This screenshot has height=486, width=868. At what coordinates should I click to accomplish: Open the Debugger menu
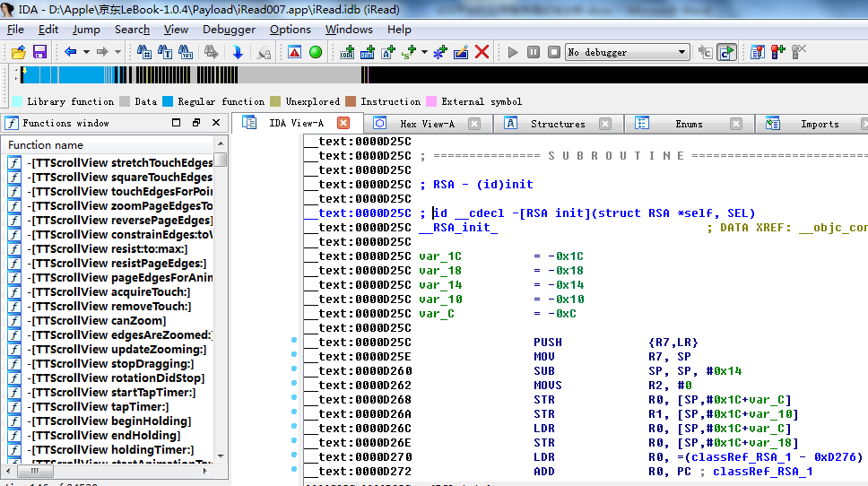(229, 30)
